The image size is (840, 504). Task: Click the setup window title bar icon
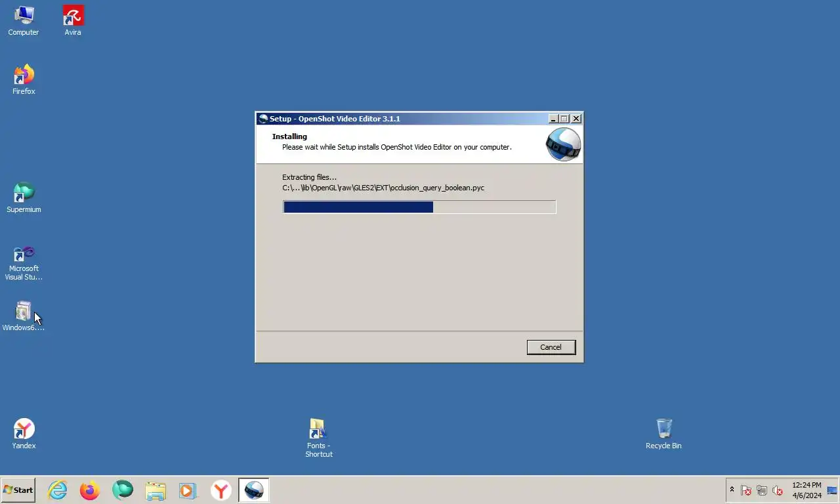click(263, 119)
